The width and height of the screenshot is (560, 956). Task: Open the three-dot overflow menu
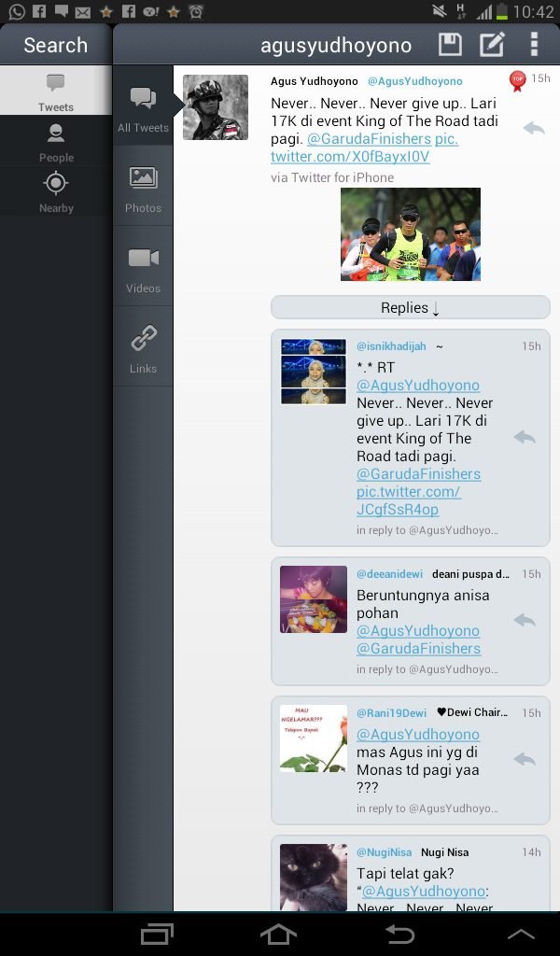534,45
